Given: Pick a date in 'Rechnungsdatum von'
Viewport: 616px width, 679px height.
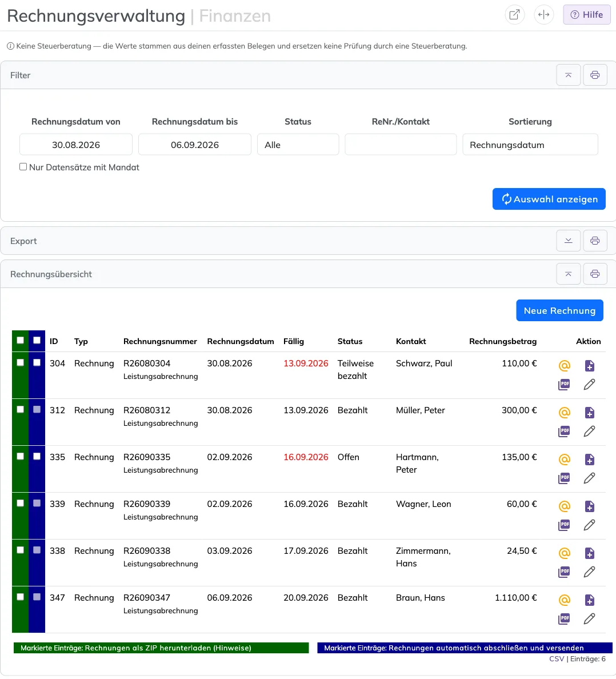Looking at the screenshot, I should coord(76,145).
